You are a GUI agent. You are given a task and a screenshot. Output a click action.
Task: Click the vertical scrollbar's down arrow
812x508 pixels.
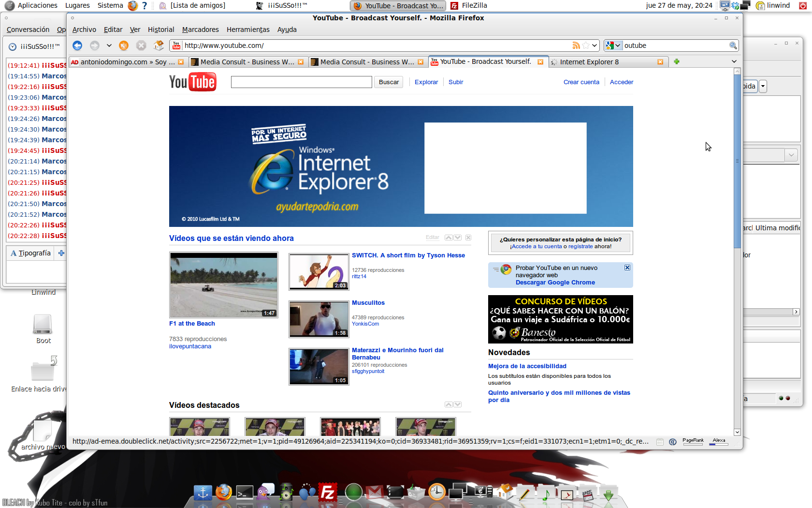737,432
